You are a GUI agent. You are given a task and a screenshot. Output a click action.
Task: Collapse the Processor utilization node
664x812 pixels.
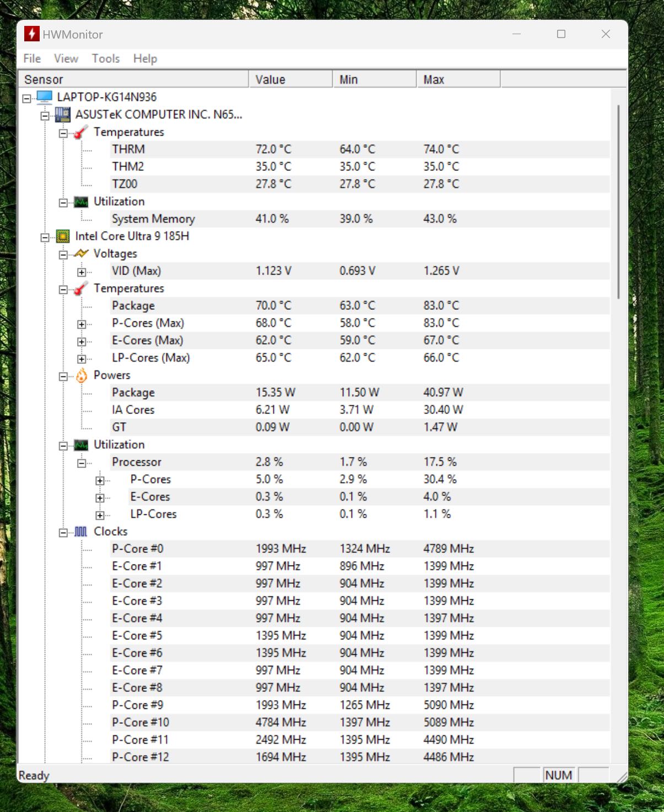tap(82, 463)
